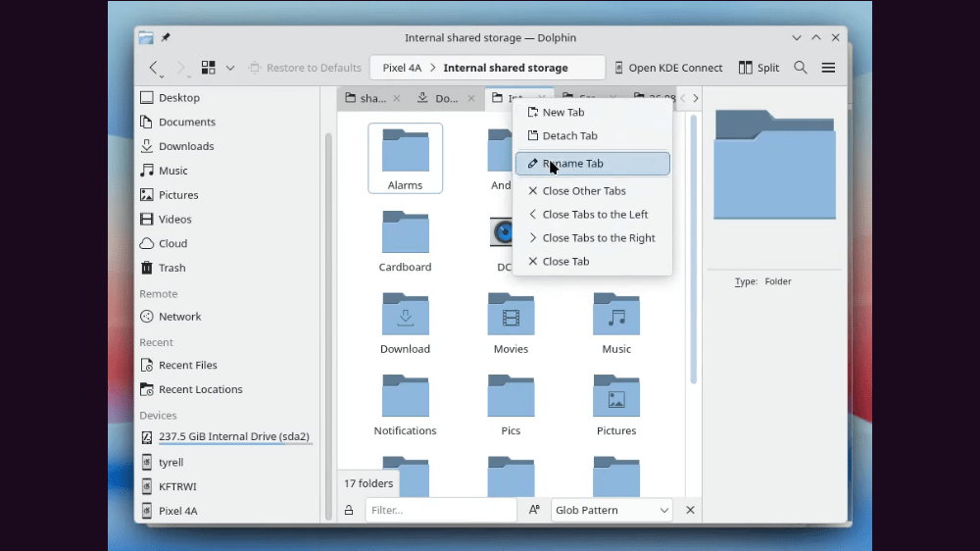Select the Cardboard folder
This screenshot has height=551, width=980.
point(405,241)
